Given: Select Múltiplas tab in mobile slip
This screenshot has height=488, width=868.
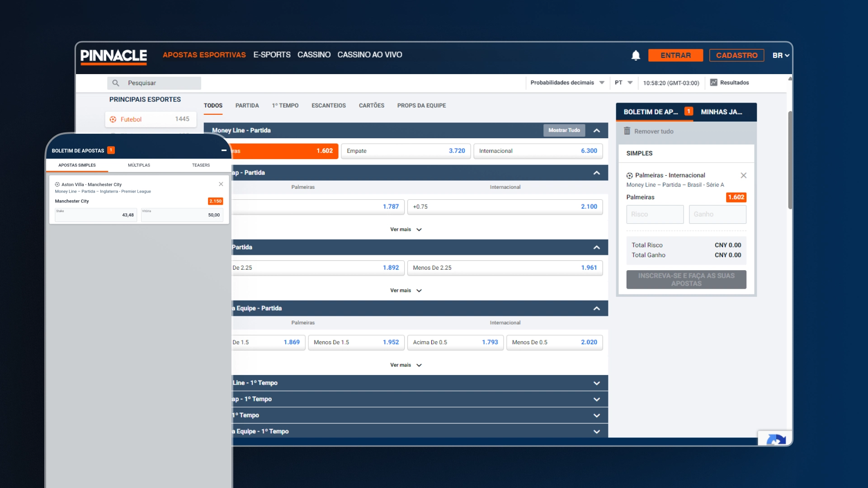Looking at the screenshot, I should coord(139,165).
